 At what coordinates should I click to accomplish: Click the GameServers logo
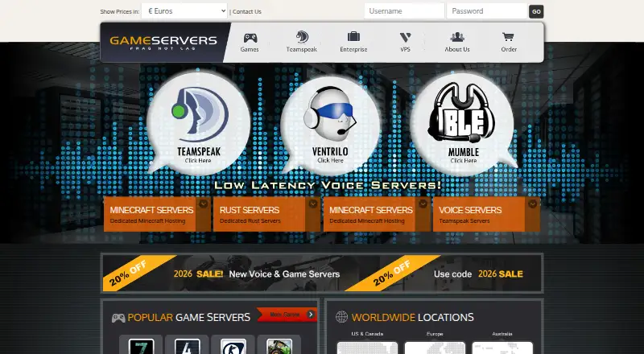163,43
